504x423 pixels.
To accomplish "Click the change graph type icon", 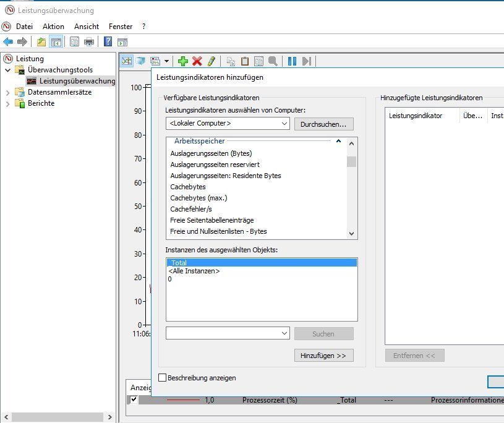I will [155, 61].
